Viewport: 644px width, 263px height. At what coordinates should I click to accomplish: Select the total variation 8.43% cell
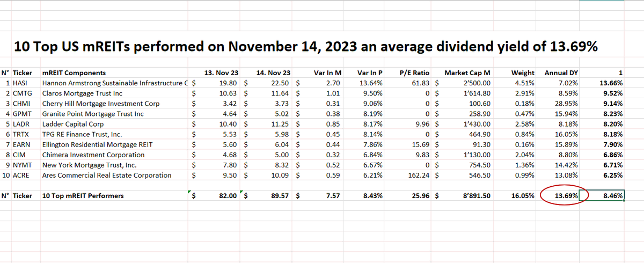373,196
